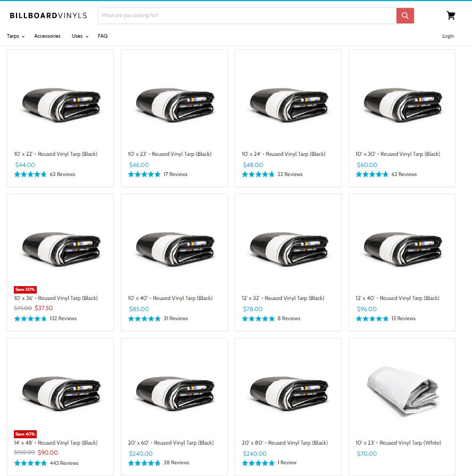
Task: Open the Accessories menu item
Action: 47,36
